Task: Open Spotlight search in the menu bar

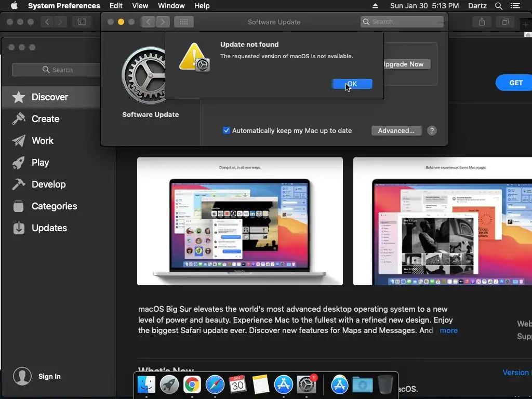Action: click(x=498, y=6)
